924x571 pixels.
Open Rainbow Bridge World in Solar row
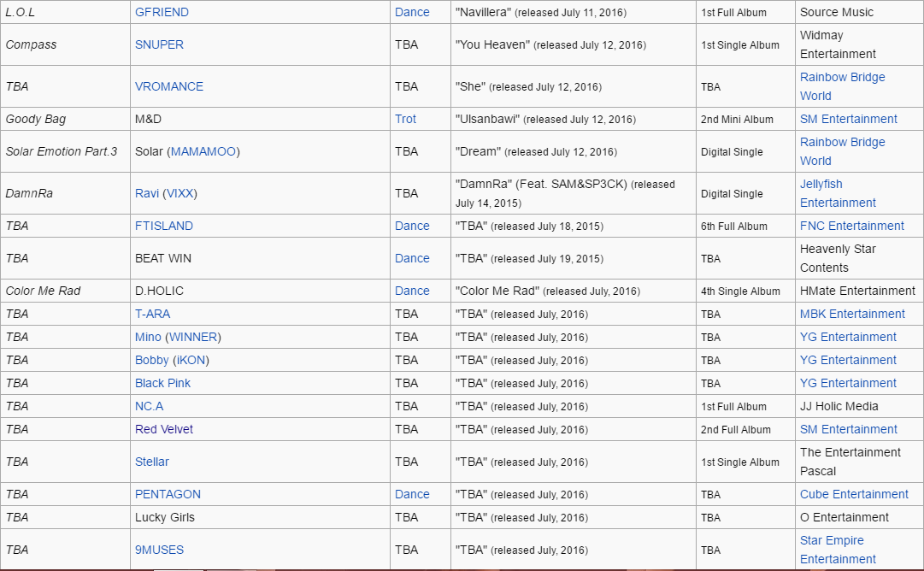coord(842,151)
